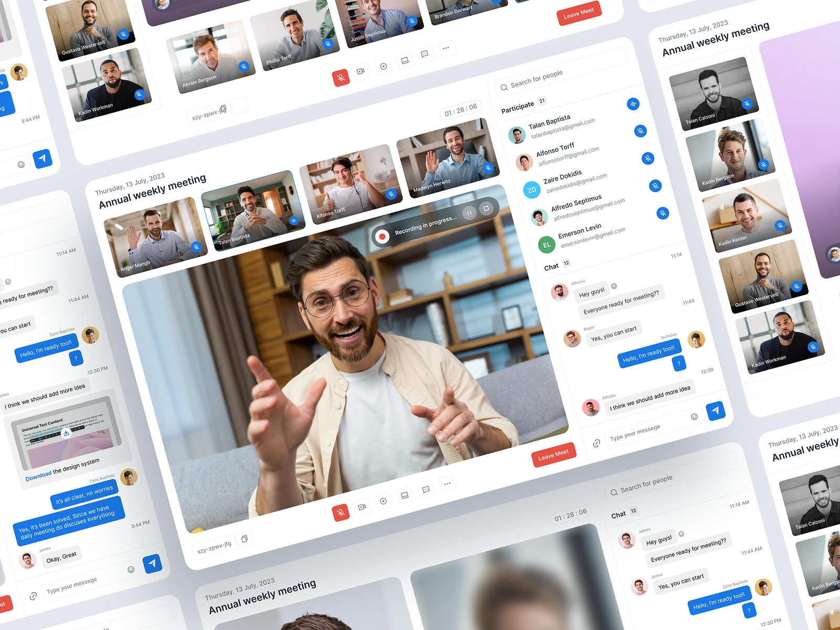Image resolution: width=840 pixels, height=630 pixels.
Task: Unmute the microphone in the meeting toolbar
Action: pyautogui.click(x=340, y=512)
